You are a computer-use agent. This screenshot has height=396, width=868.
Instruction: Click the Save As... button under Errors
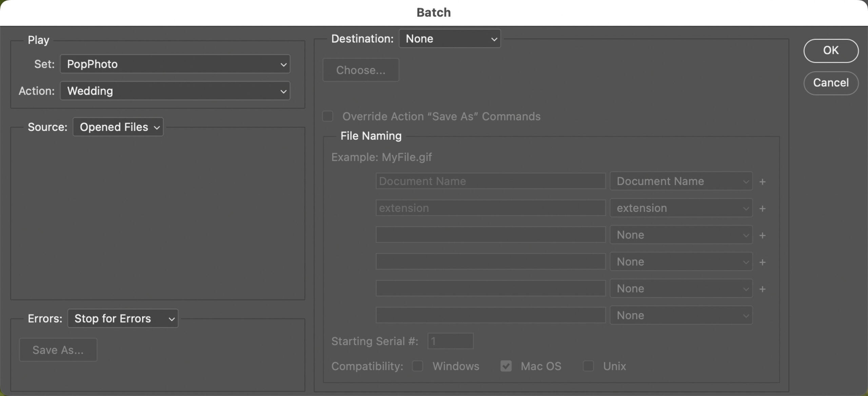(58, 350)
